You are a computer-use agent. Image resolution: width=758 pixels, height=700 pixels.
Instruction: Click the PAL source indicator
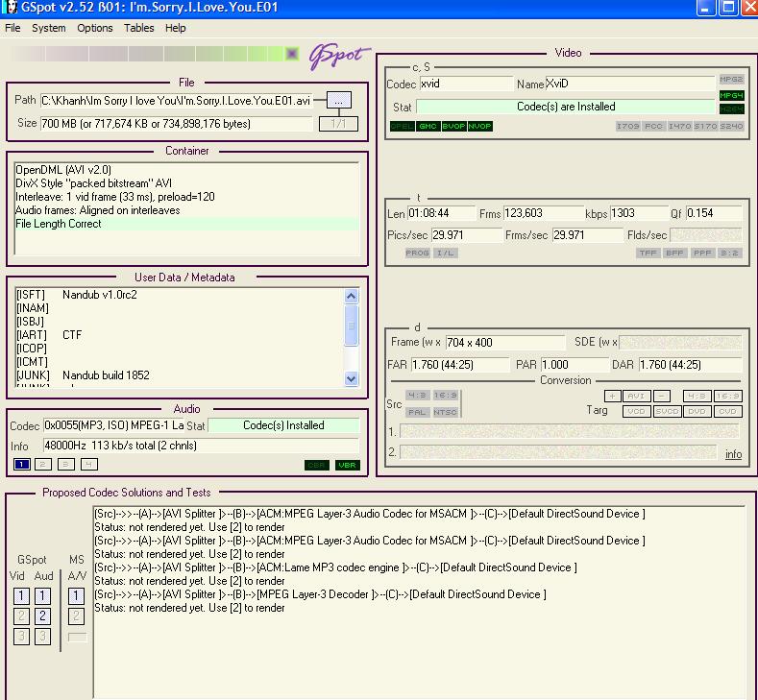[417, 412]
